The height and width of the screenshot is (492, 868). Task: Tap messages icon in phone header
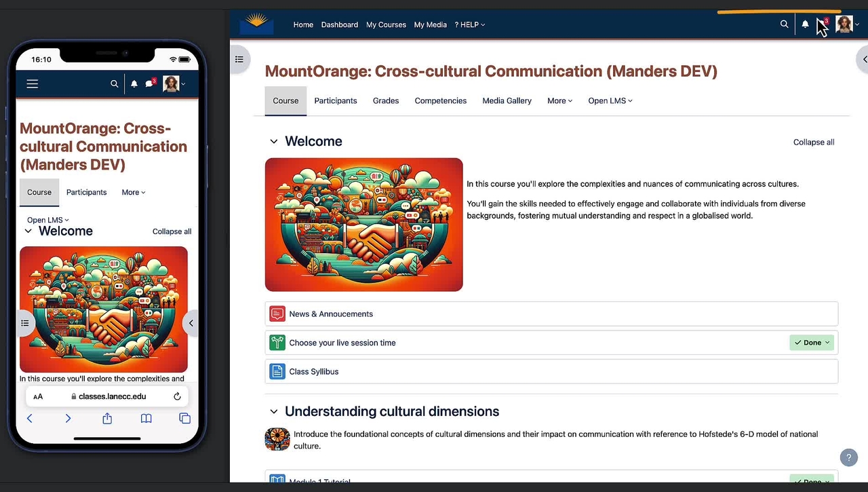tap(150, 83)
